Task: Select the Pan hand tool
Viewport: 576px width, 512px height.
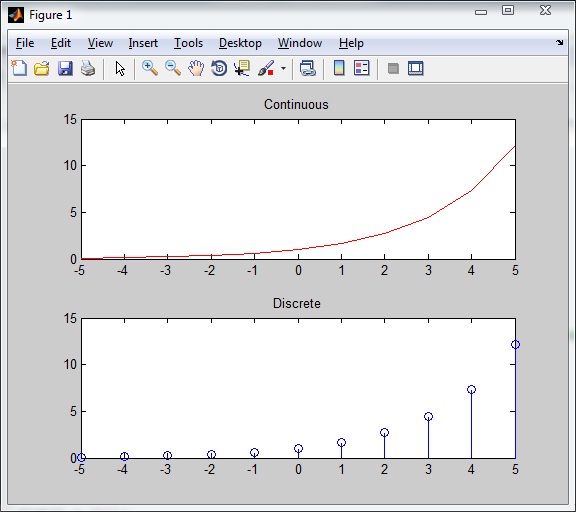Action: [x=196, y=68]
